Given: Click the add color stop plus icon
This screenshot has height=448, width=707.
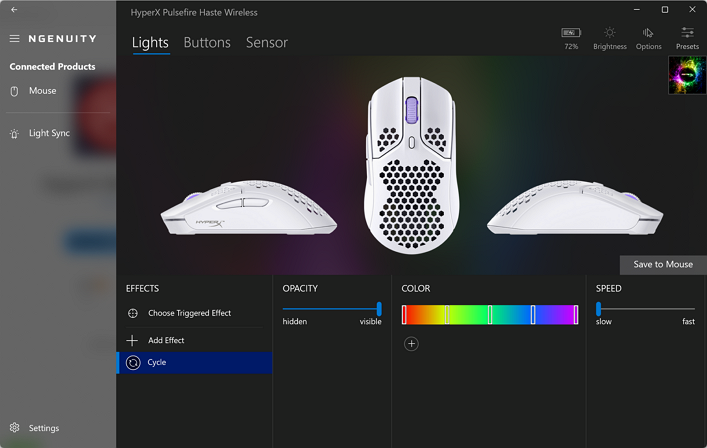Looking at the screenshot, I should click(x=411, y=344).
